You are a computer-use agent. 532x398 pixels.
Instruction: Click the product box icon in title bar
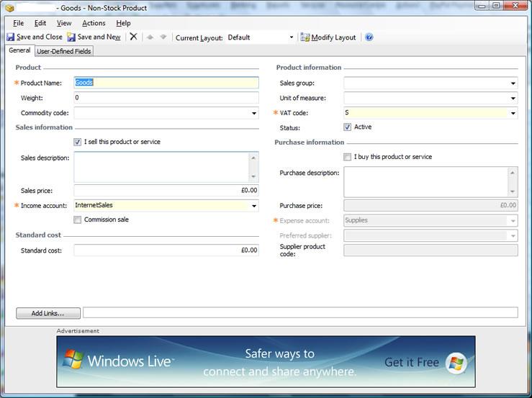point(9,8)
